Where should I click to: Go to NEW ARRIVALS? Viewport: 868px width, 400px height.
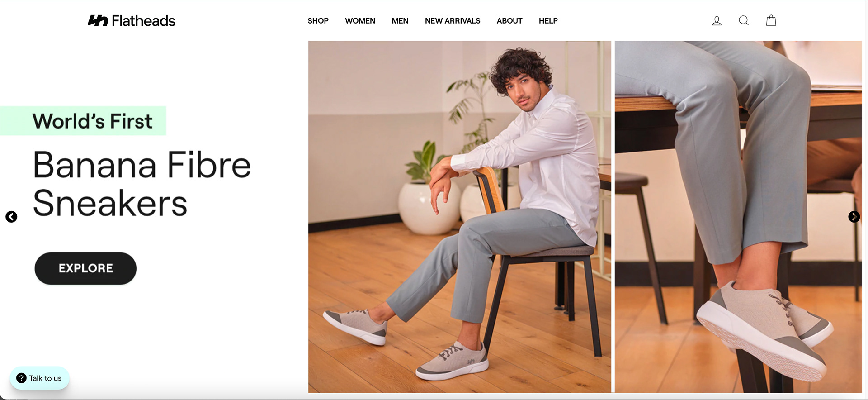click(453, 21)
